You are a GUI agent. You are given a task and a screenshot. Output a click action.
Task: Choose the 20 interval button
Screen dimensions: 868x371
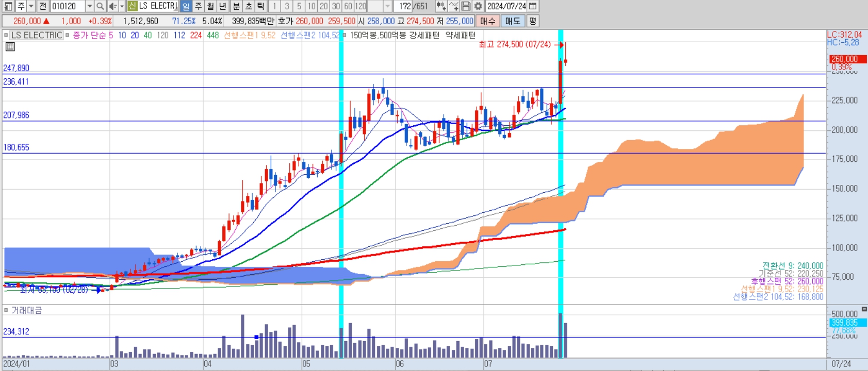[324, 6]
